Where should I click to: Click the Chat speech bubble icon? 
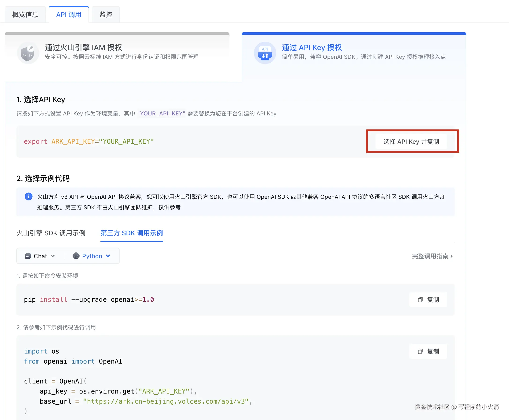coord(28,256)
